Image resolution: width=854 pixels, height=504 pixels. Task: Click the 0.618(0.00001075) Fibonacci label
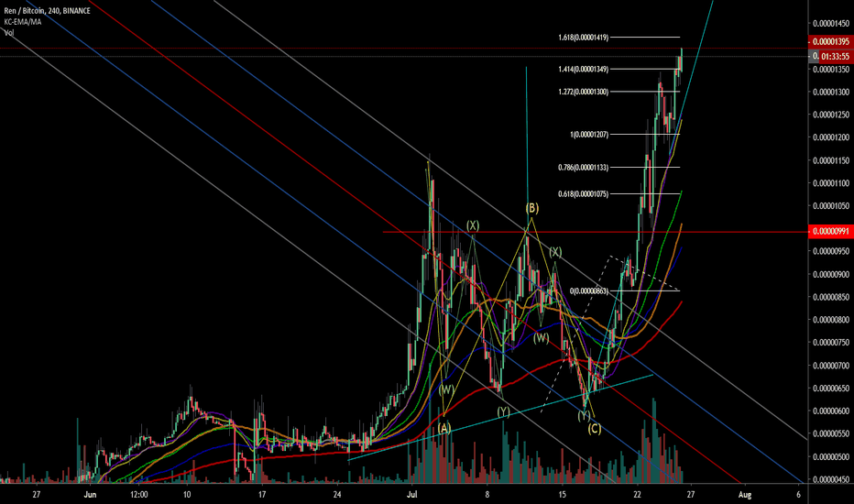pos(583,193)
